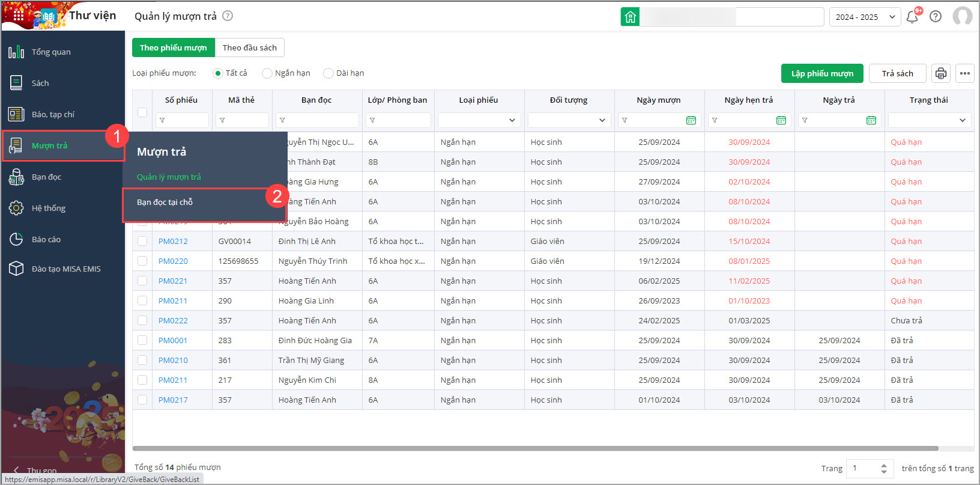
Task: Open the app grid launcher icon
Action: tap(18, 16)
